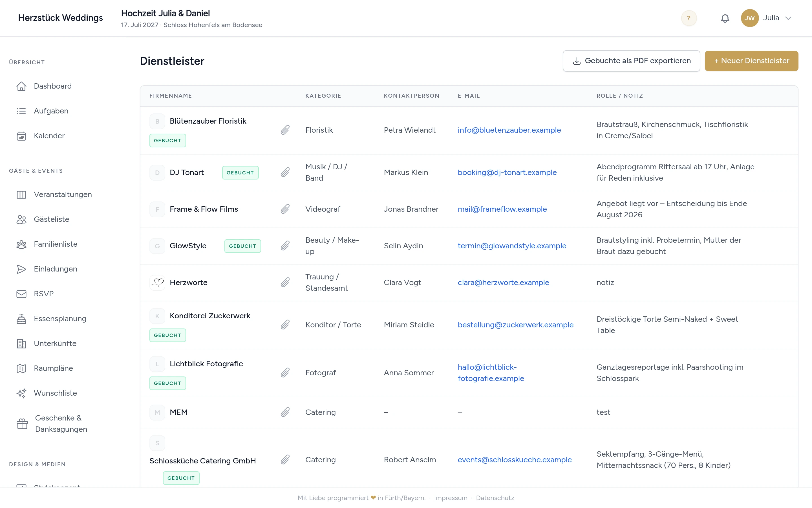Open GlowStyle attachment paperclip

coord(285,246)
